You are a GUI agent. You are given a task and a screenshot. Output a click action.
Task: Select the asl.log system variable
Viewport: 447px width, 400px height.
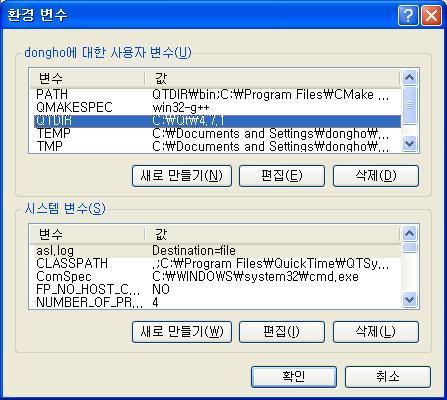pos(217,251)
